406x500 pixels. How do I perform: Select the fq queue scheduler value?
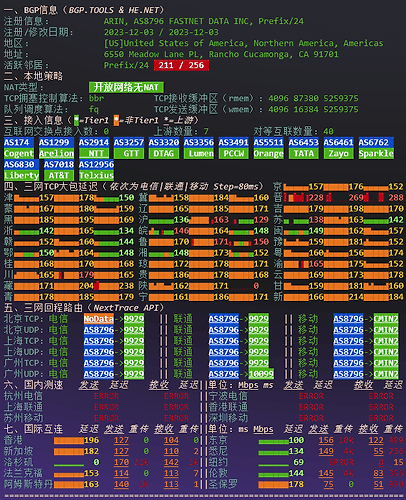[94, 109]
